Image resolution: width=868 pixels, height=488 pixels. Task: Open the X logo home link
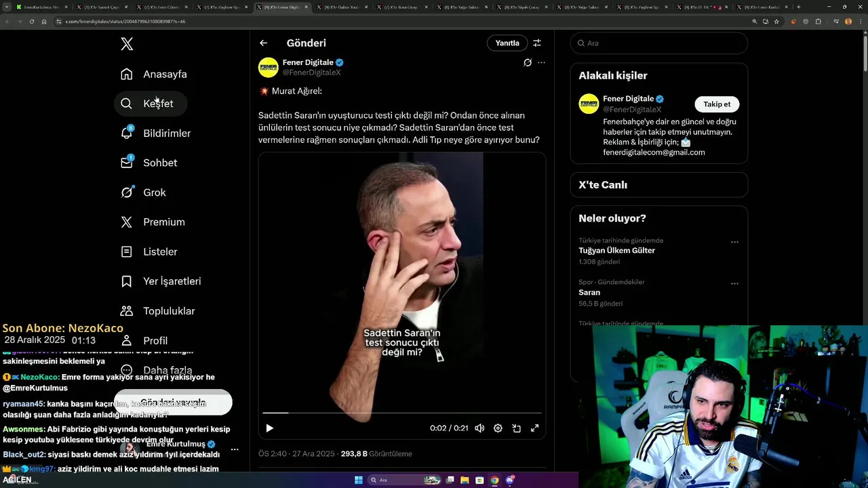tap(127, 44)
